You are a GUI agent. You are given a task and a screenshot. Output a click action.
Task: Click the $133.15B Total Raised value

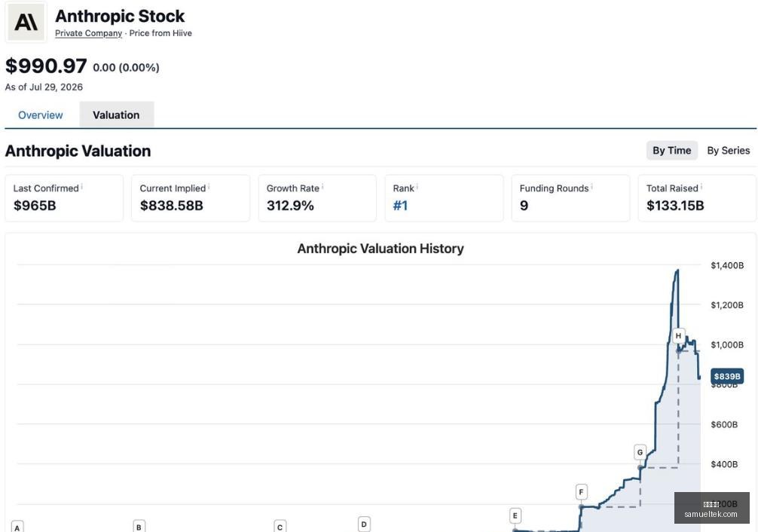[x=675, y=206]
